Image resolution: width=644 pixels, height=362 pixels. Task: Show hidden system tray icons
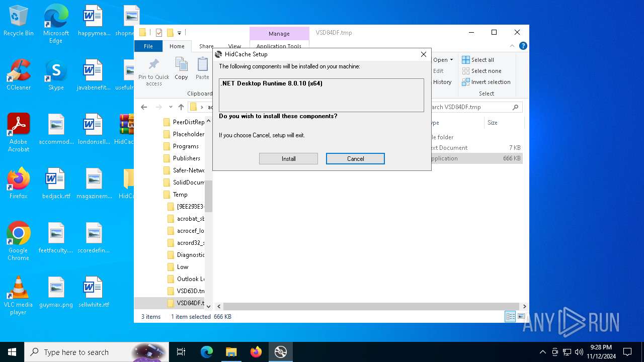pos(542,352)
